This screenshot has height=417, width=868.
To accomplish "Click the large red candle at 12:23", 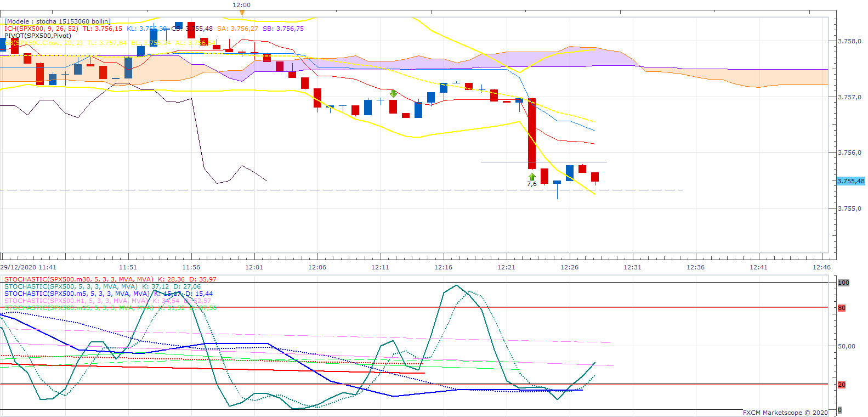I will (x=532, y=133).
